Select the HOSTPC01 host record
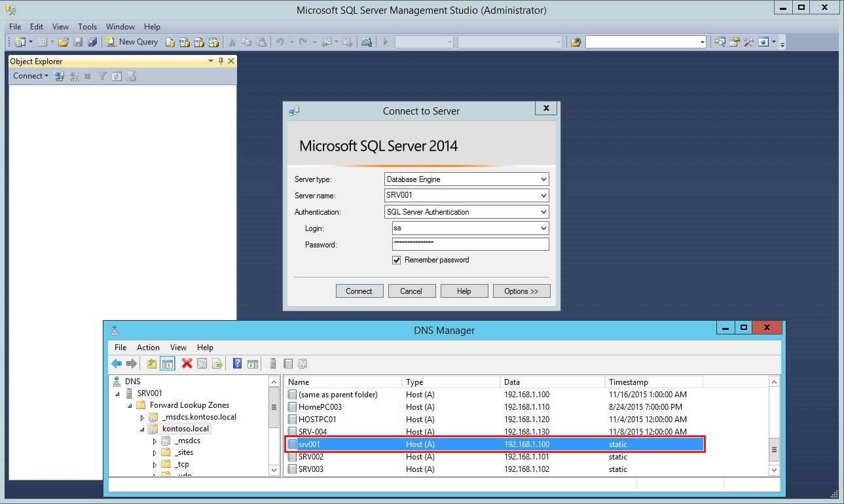 tap(495, 420)
